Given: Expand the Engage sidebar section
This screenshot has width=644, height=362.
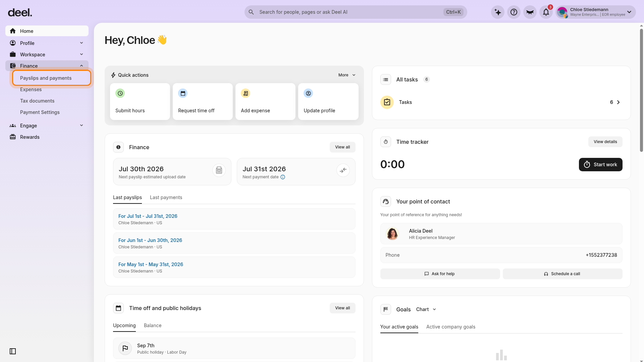Looking at the screenshot, I should [47, 125].
